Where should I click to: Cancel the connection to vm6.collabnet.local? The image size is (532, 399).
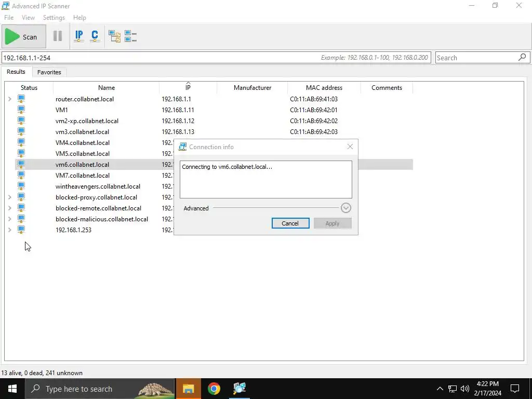[290, 223]
